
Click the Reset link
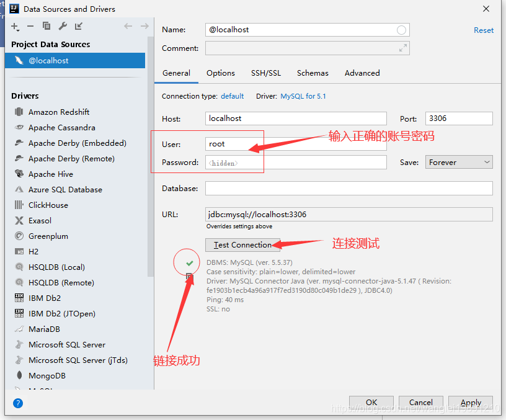484,30
